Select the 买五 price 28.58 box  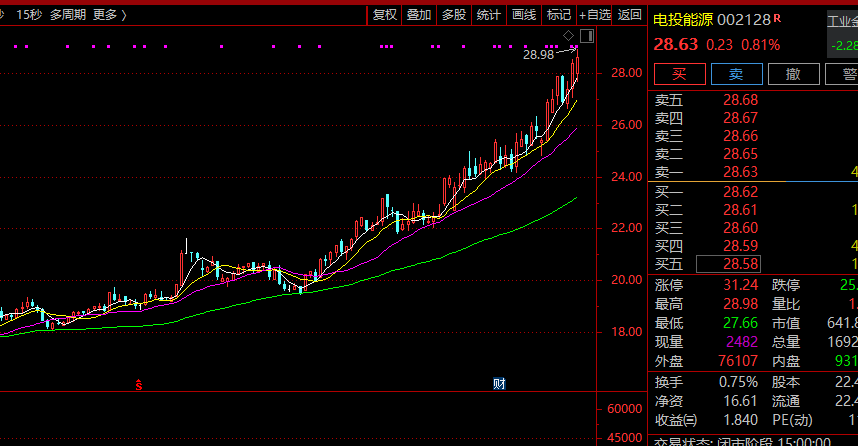point(728,264)
